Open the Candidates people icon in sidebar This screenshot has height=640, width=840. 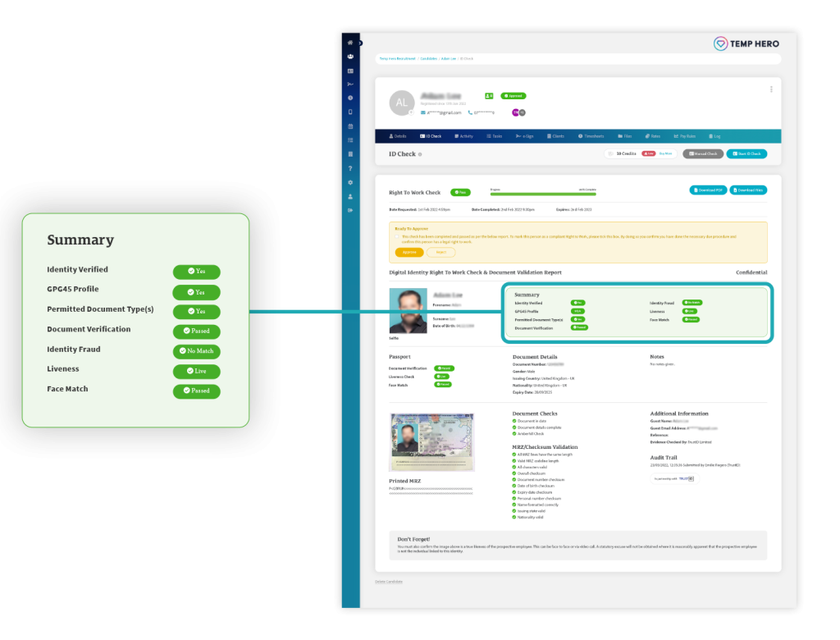350,57
